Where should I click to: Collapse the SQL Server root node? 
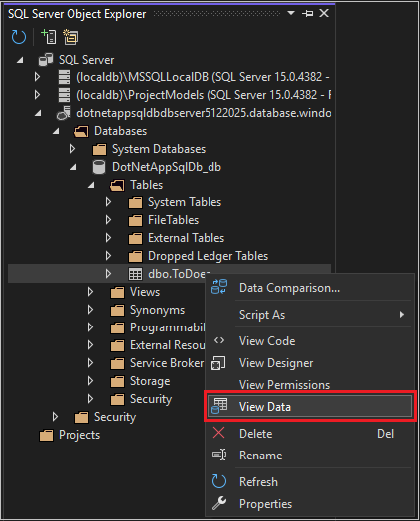pos(20,60)
